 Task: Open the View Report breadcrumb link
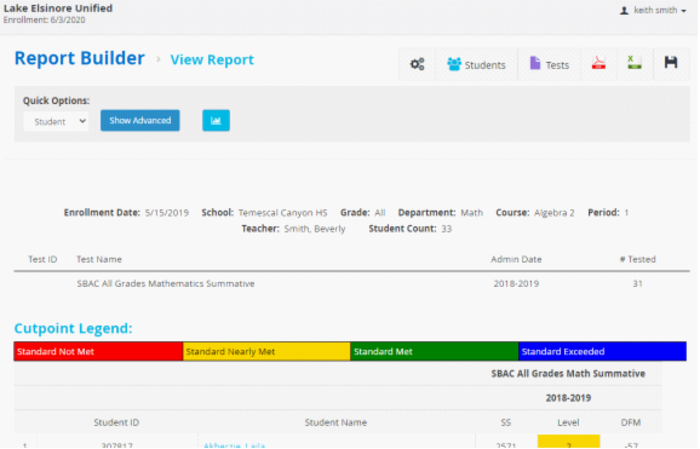[212, 60]
